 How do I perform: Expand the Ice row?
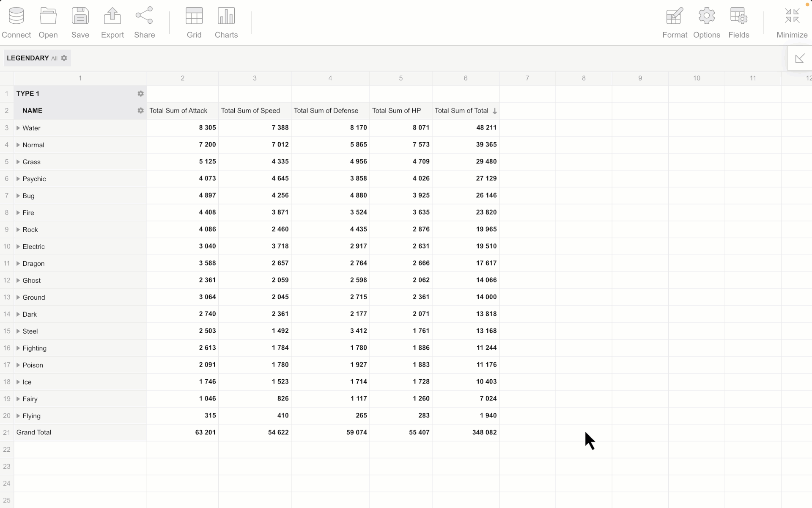(18, 382)
